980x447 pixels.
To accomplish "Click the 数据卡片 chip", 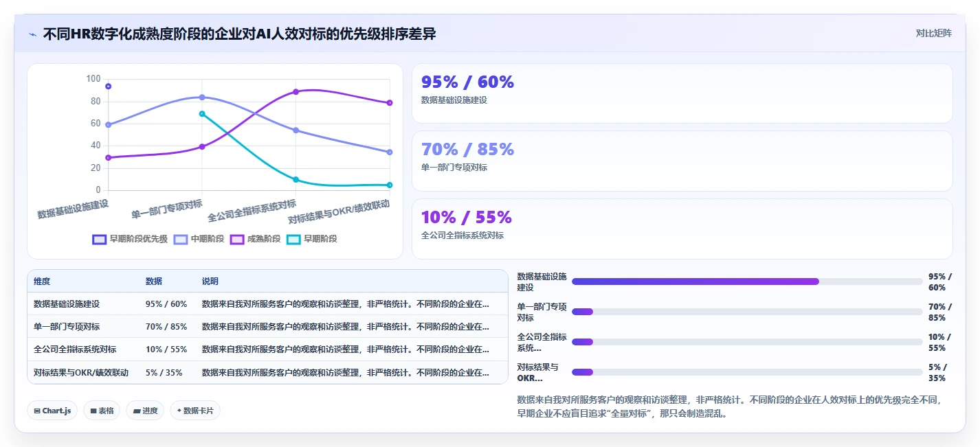I will pyautogui.click(x=195, y=411).
